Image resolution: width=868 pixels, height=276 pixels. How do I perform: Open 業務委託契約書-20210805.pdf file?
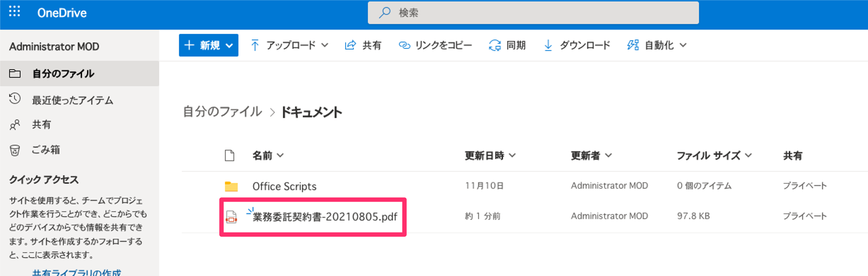(325, 217)
